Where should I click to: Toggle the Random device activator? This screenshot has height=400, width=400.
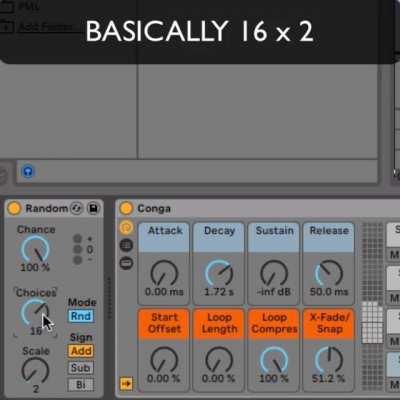point(14,208)
